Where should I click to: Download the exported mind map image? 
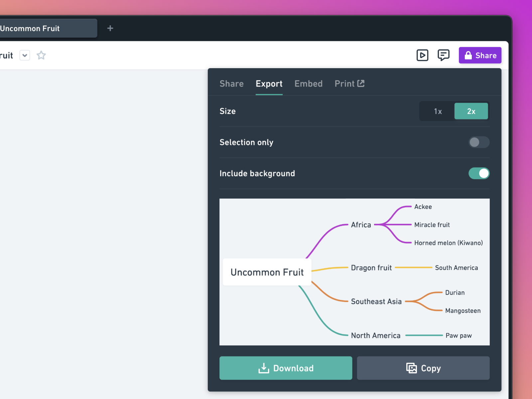(x=286, y=368)
